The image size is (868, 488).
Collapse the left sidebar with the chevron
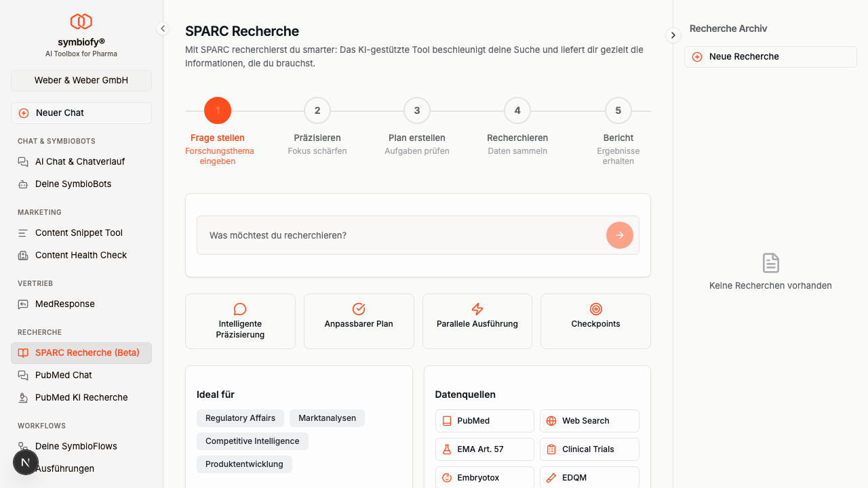tap(163, 28)
